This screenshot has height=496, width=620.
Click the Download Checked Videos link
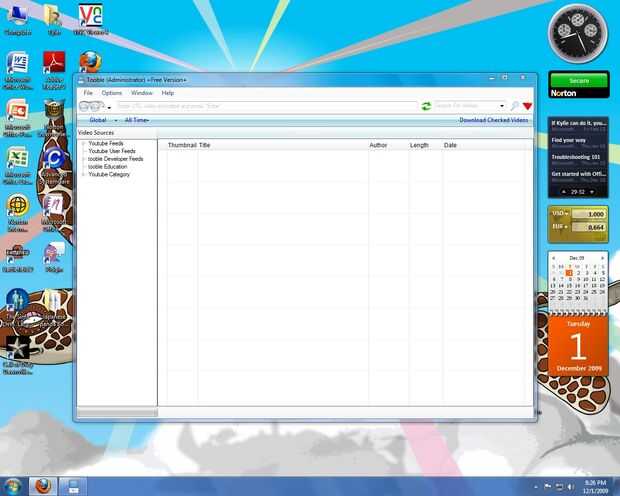[493, 120]
